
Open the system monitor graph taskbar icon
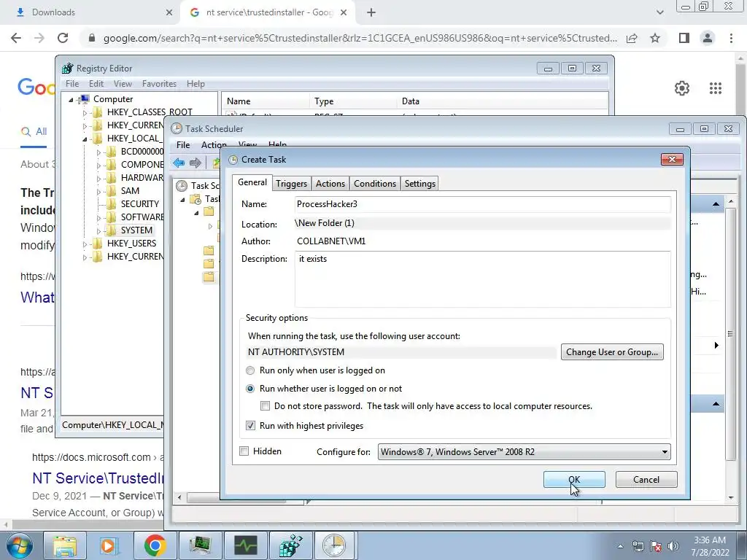[245, 545]
